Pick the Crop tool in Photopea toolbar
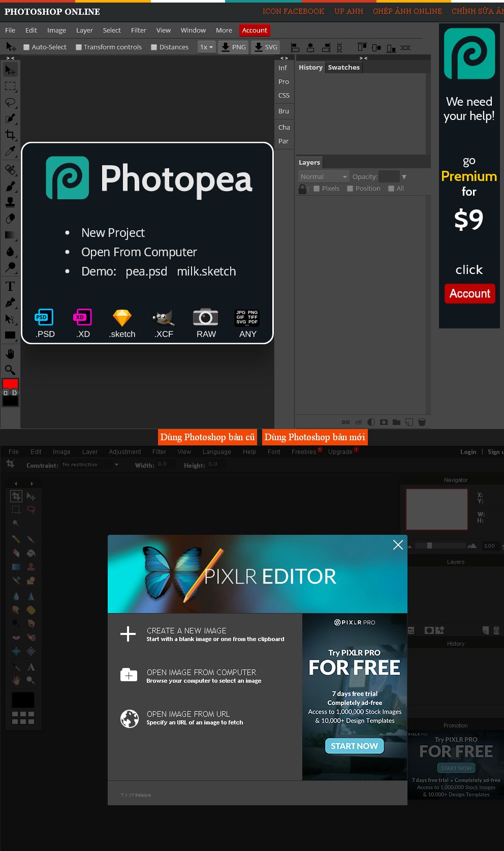The height and width of the screenshot is (851, 504). coord(10,135)
